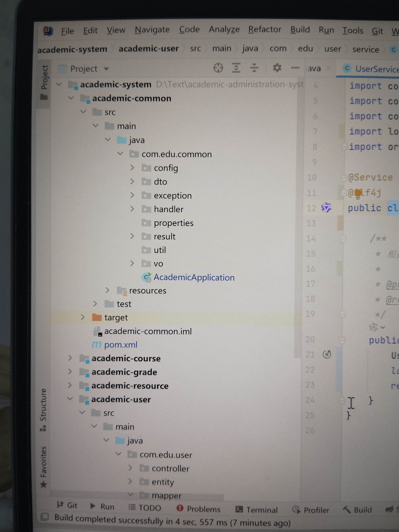399x532 pixels.
Task: Select the AcademicApplication class in tree
Action: (194, 278)
